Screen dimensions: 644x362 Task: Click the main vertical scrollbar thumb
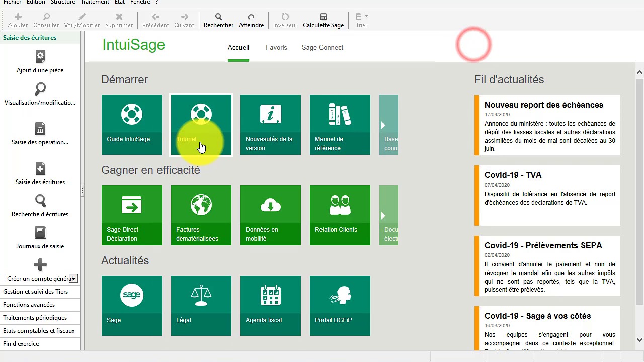pyautogui.click(x=639, y=191)
